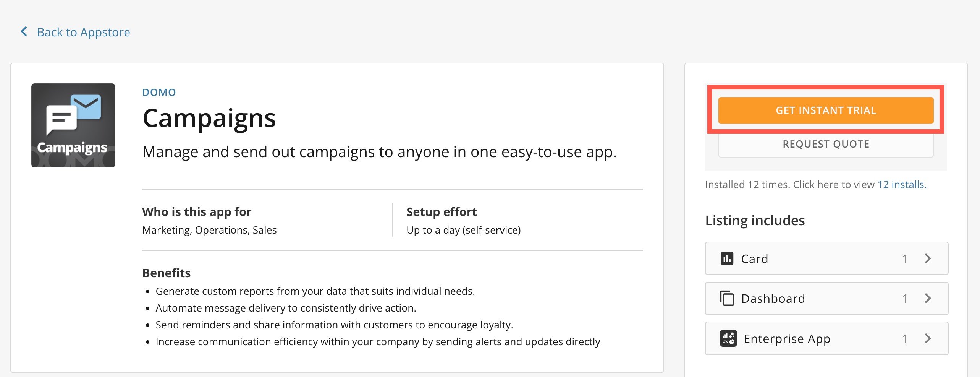This screenshot has width=980, height=377.
Task: Expand the Dashboard listing chevron
Action: tap(928, 298)
